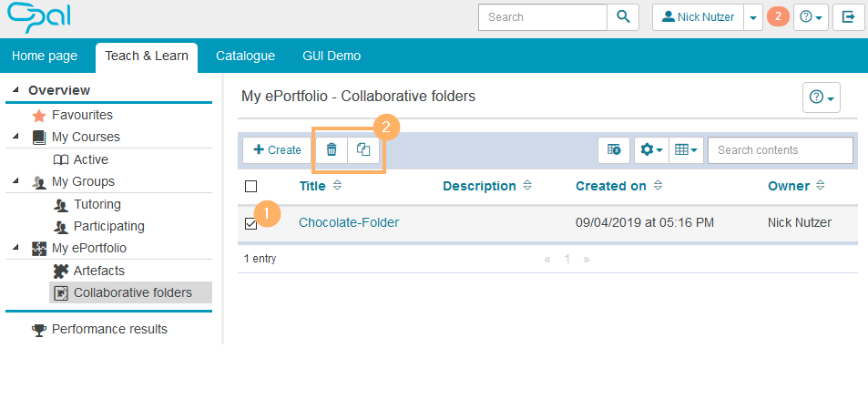Open the Chocolate-Folder link
The image size is (868, 410).
[349, 222]
